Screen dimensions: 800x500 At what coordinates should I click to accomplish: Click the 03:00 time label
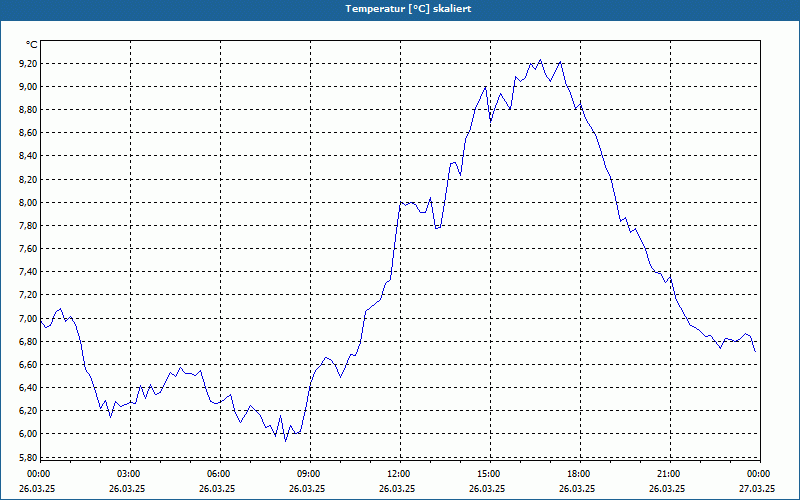(131, 474)
